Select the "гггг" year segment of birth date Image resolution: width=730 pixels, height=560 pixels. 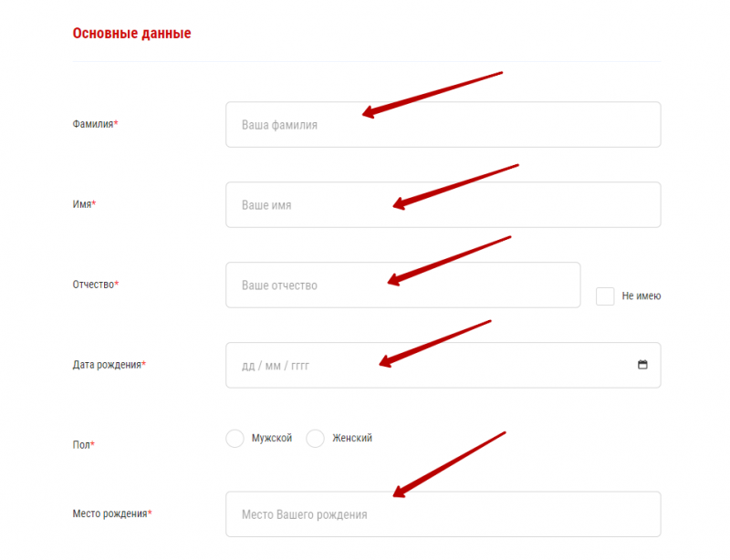pos(301,366)
